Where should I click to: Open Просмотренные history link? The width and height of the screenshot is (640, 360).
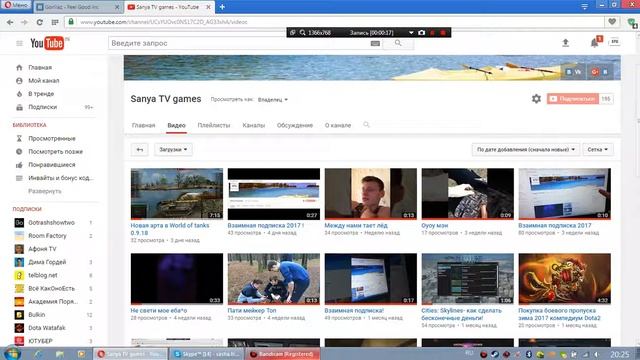click(x=52, y=138)
